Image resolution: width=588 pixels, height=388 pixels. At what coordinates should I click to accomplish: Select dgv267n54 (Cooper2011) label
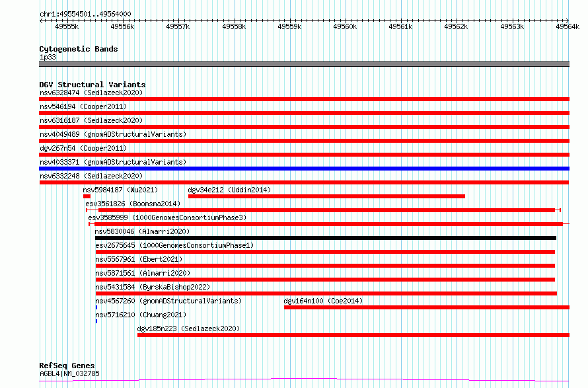(x=83, y=148)
